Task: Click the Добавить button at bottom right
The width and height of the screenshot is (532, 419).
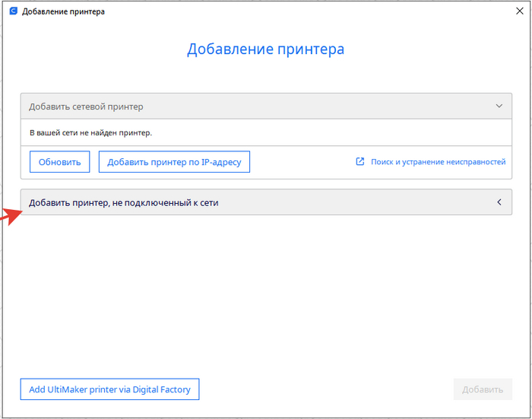Action: [x=483, y=389]
